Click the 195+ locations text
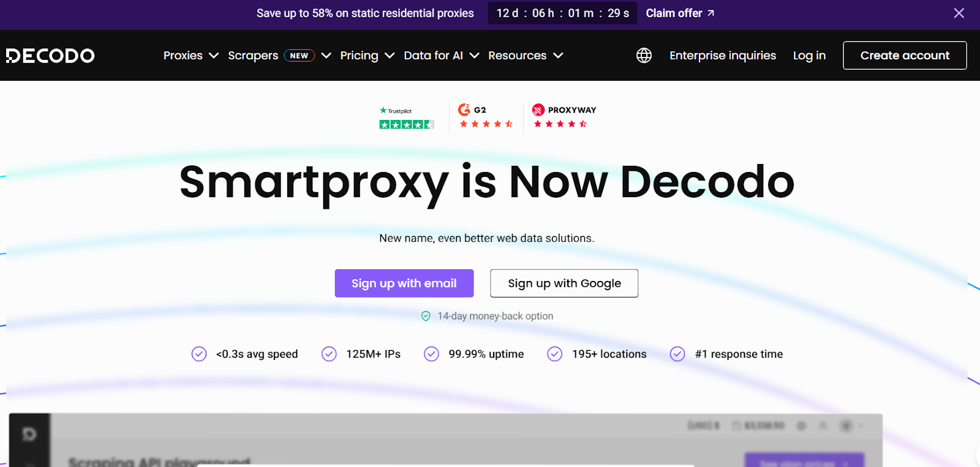 coord(609,354)
